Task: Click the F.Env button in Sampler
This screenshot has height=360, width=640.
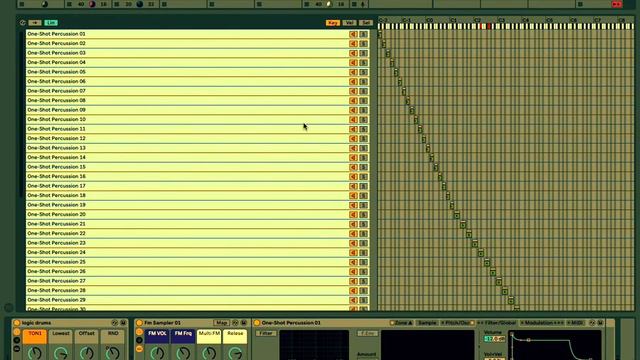Action: (367, 333)
